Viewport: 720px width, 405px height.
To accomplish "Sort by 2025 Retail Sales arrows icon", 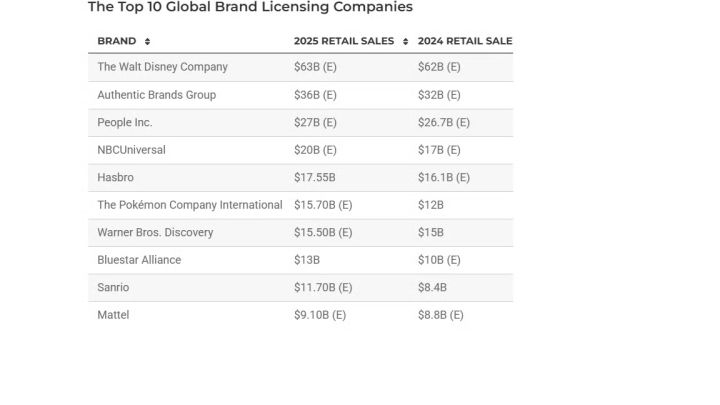I will [405, 41].
